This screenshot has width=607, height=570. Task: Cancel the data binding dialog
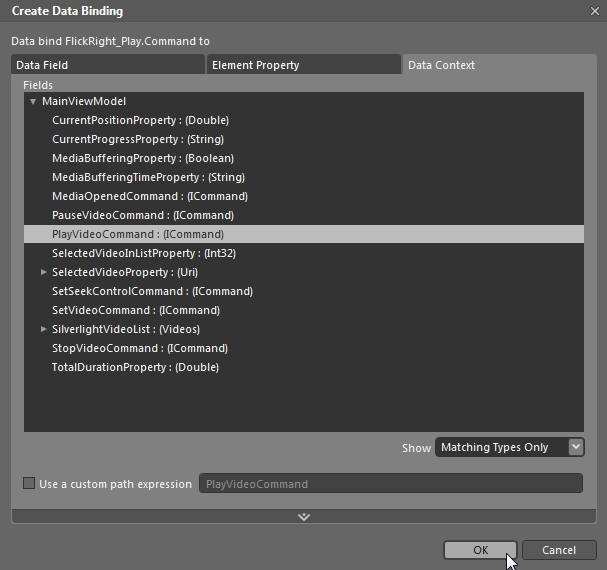click(x=559, y=550)
